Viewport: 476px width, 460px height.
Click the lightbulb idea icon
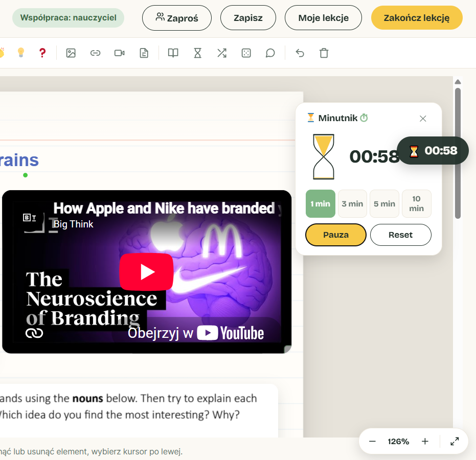click(20, 53)
